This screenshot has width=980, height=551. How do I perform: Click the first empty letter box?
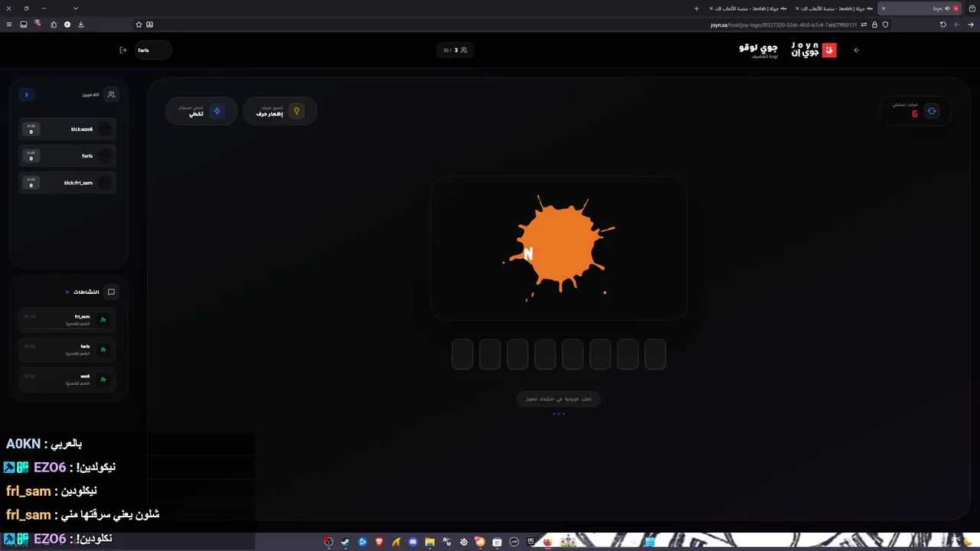pyautogui.click(x=462, y=354)
